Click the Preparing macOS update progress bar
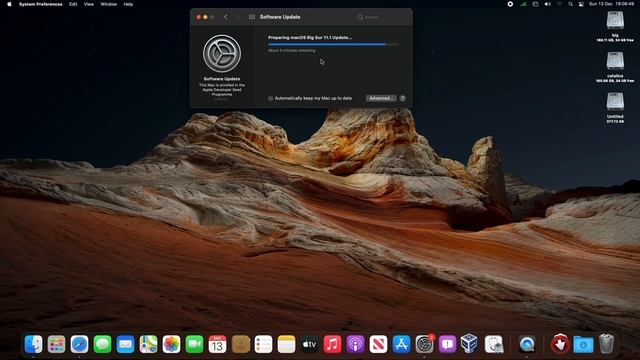Image resolution: width=640 pixels, height=360 pixels. pos(333,44)
